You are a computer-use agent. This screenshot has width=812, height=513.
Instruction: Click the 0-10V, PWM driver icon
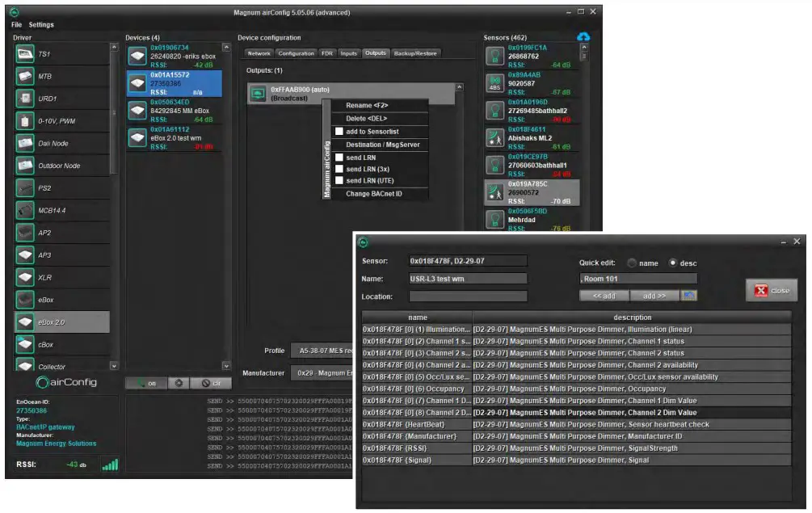tap(26, 121)
